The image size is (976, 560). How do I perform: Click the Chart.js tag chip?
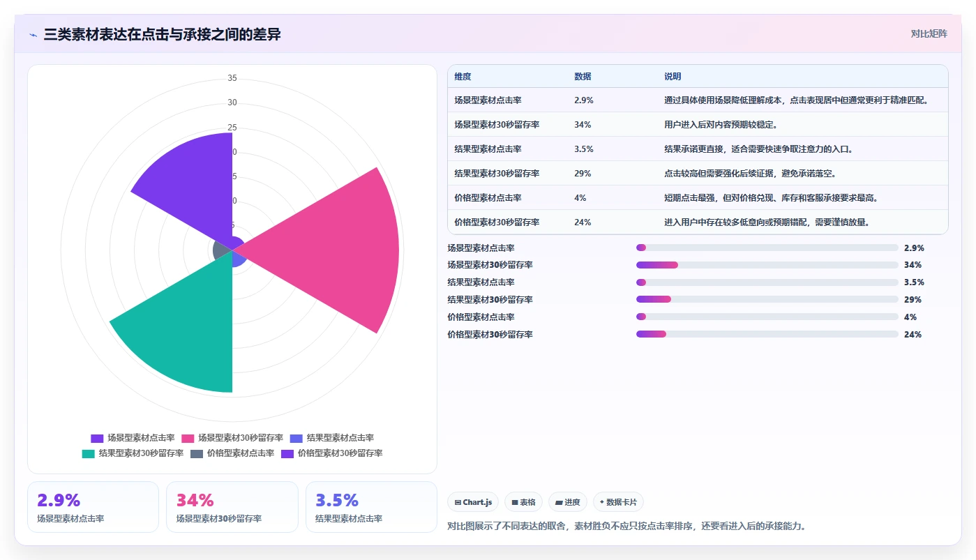[x=473, y=502]
